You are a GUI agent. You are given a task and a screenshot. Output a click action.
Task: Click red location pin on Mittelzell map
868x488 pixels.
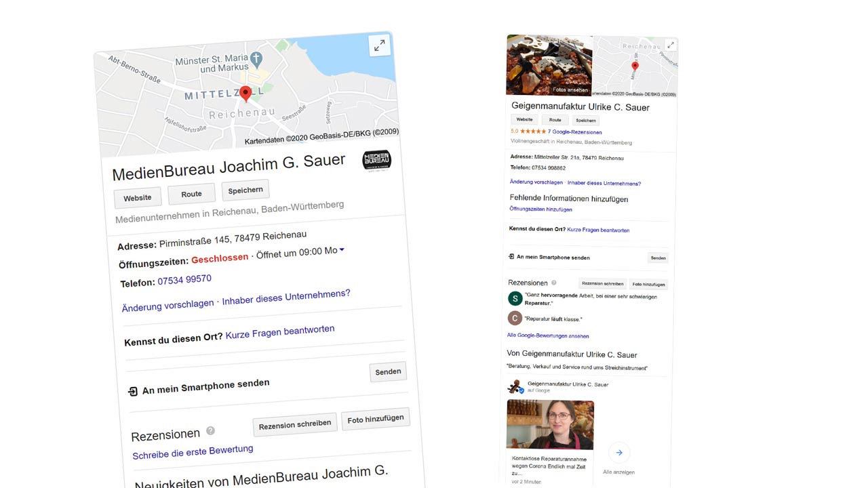pos(245,94)
